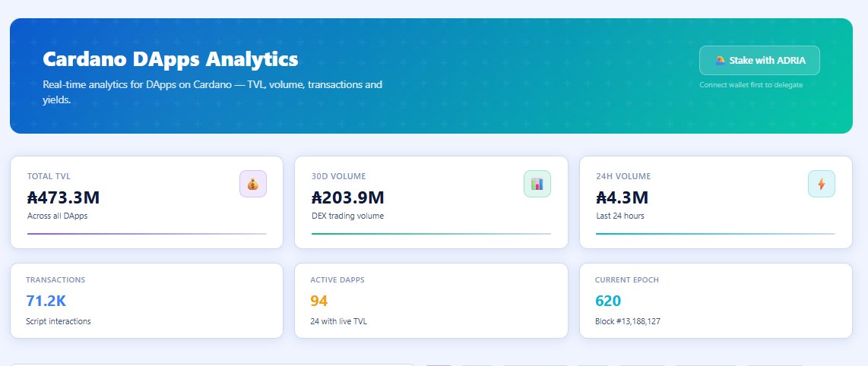868x366 pixels.
Task: Click the bar chart icon on 30D Volume card
Action: (537, 184)
